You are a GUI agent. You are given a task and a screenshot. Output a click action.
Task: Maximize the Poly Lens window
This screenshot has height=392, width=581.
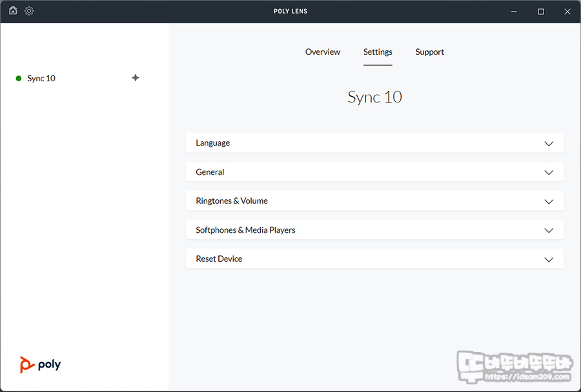point(541,12)
